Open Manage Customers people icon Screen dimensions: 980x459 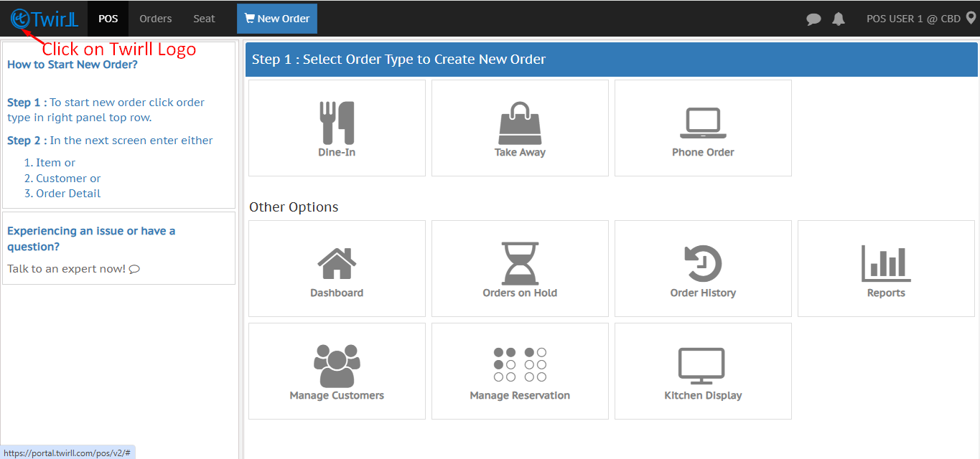click(x=337, y=366)
